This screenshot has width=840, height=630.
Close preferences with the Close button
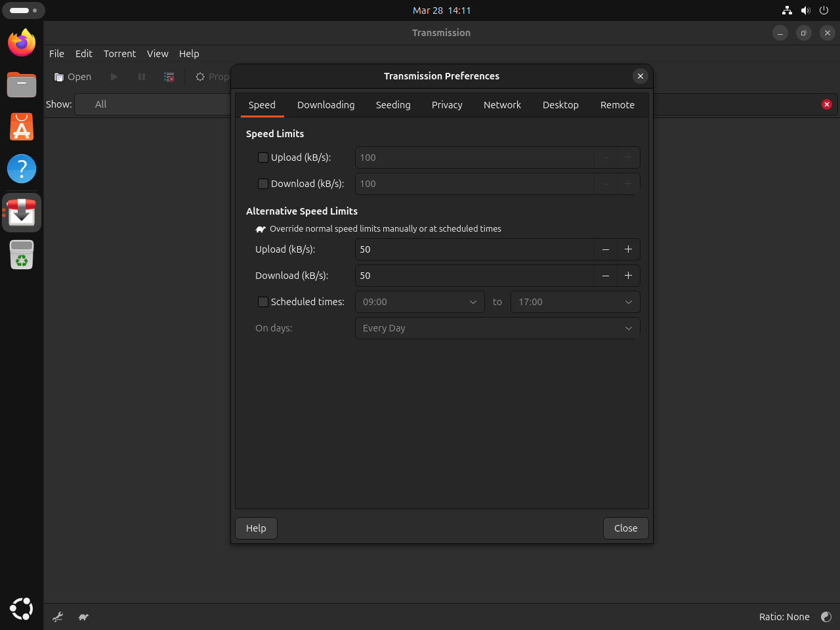click(625, 528)
